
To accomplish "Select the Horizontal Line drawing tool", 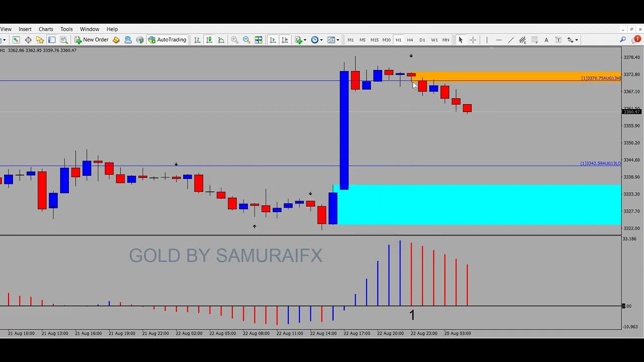I will click(499, 40).
